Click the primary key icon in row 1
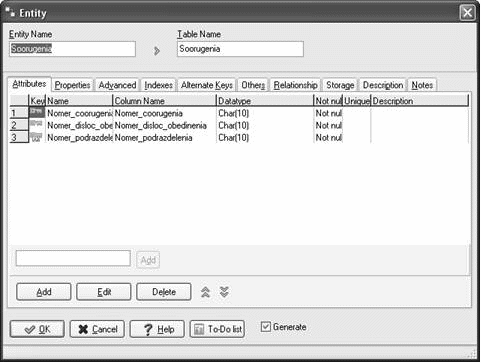This screenshot has height=363, width=481. click(x=37, y=112)
